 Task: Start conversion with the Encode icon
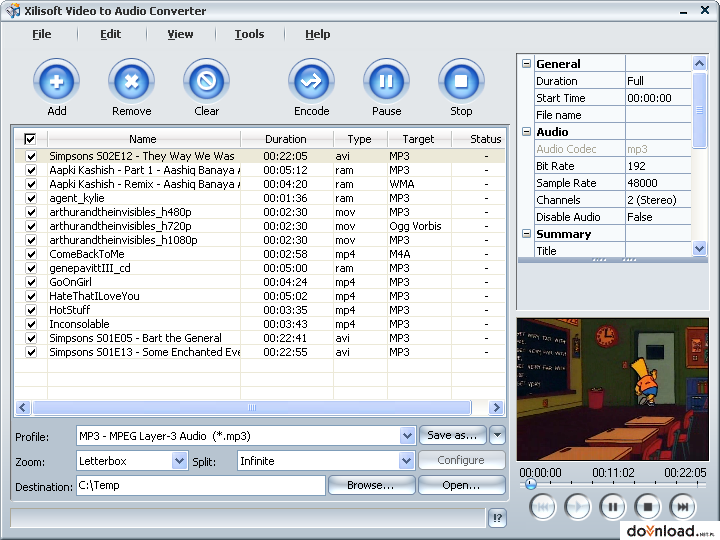(311, 81)
